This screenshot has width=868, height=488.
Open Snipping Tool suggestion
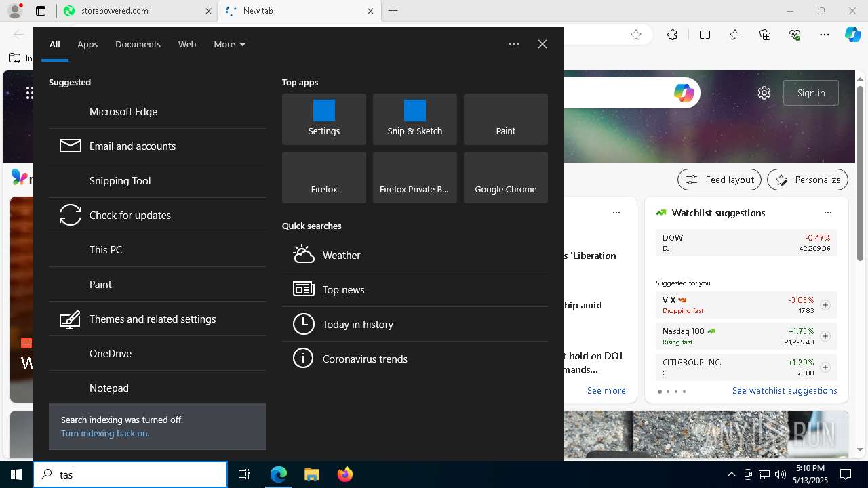(157, 180)
